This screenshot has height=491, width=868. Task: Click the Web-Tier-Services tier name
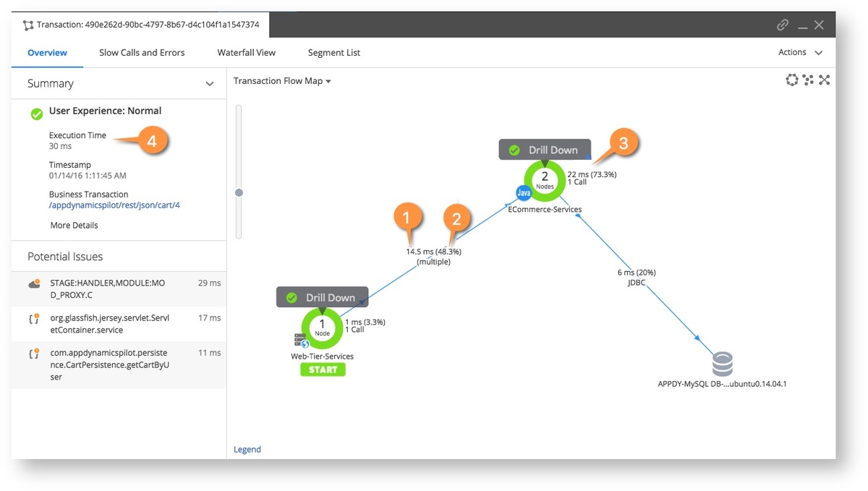tap(323, 356)
